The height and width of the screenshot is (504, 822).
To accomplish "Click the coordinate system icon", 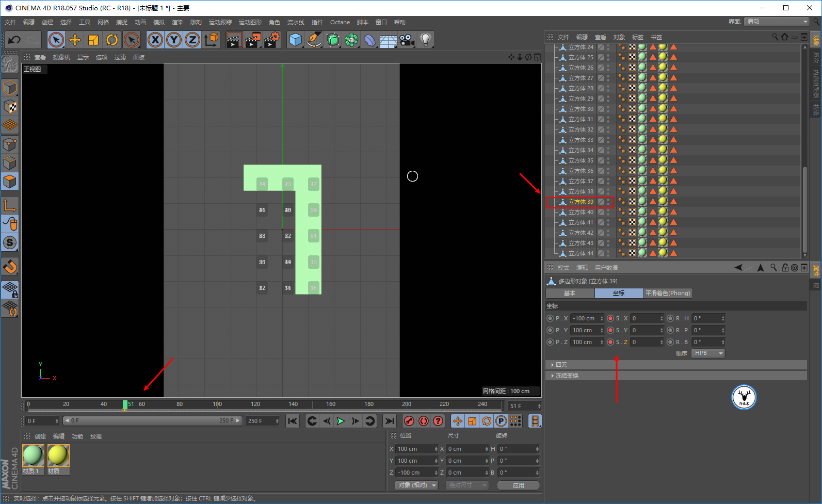I will 211,40.
